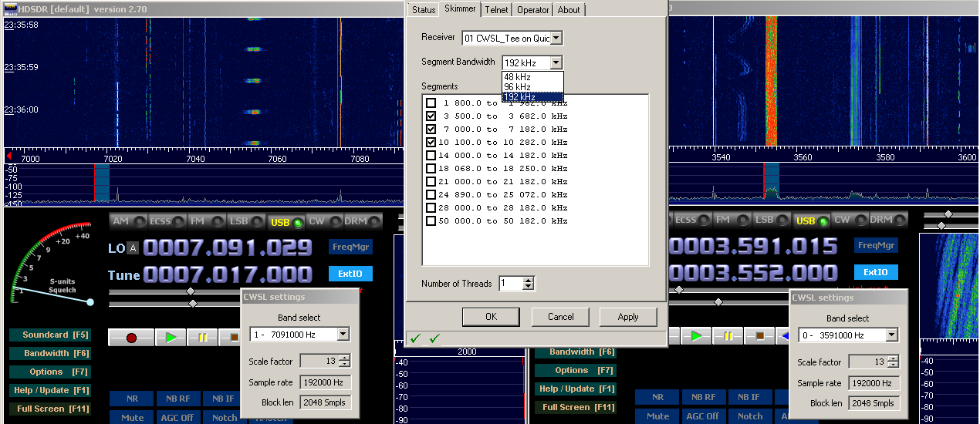Toggle NR in left HDSDR window
The height and width of the screenshot is (424, 980).
click(x=131, y=399)
